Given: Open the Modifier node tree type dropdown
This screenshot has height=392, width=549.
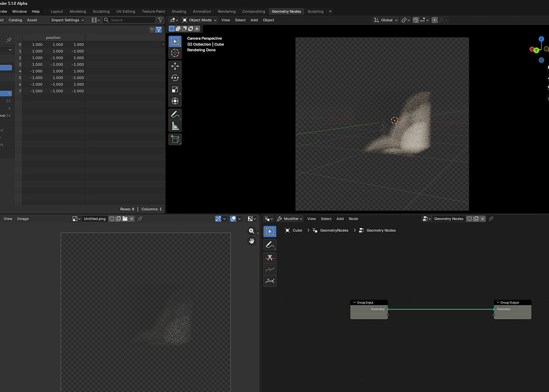Looking at the screenshot, I should [x=289, y=219].
